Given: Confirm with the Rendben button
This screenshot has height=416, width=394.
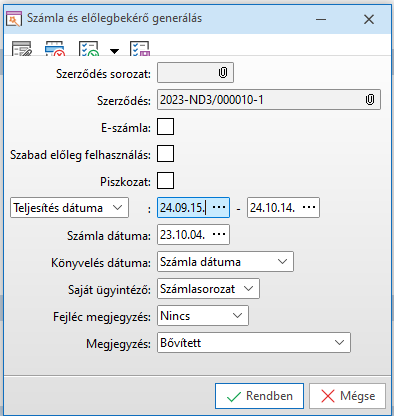Looking at the screenshot, I should click(259, 396).
